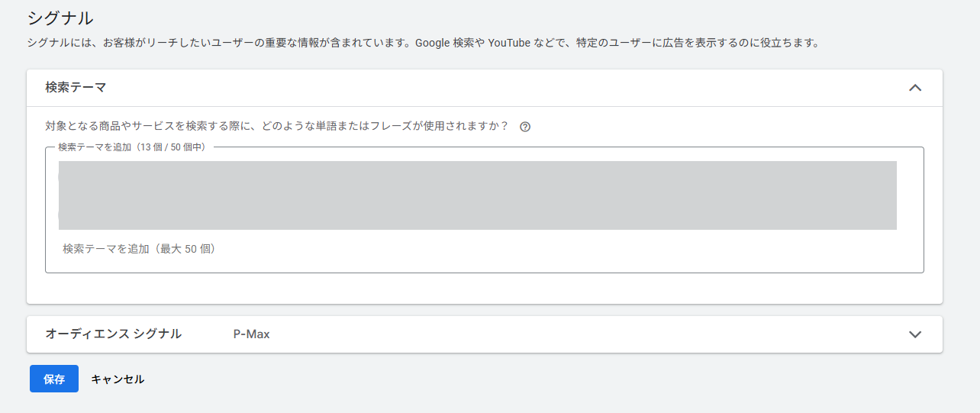Expand the オーディエンス シグナル chevron
Image resolution: width=980 pixels, height=413 pixels.
click(x=915, y=334)
